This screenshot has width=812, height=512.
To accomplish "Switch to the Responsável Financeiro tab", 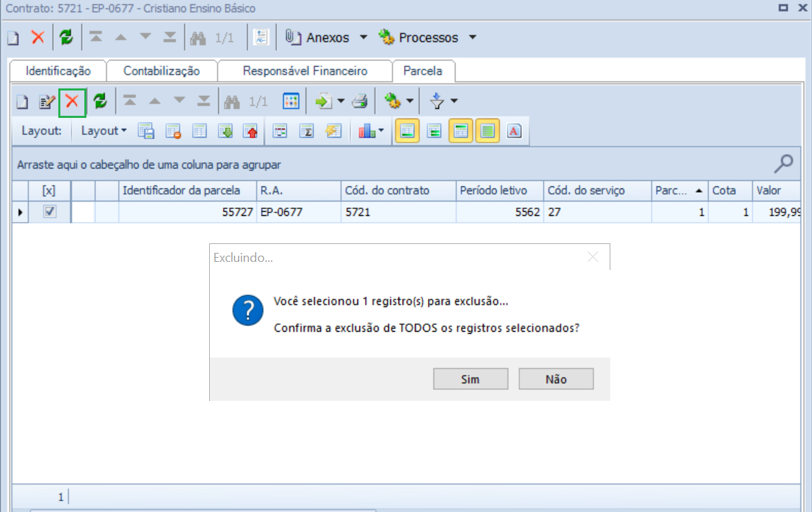I will (305, 71).
